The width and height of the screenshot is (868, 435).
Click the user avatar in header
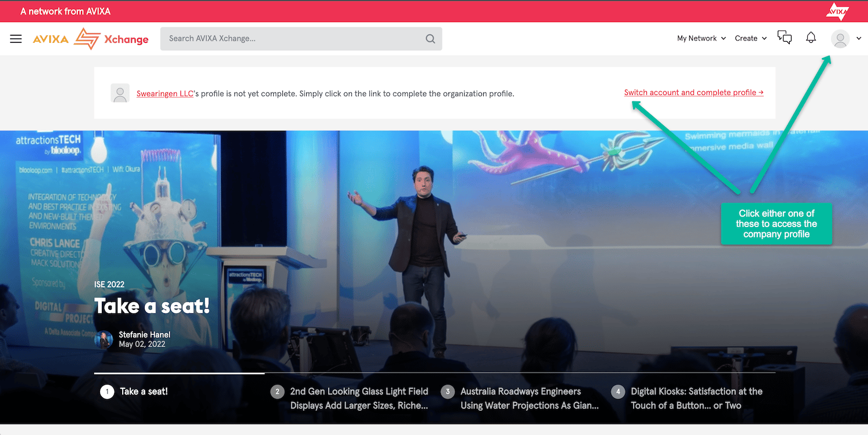840,39
